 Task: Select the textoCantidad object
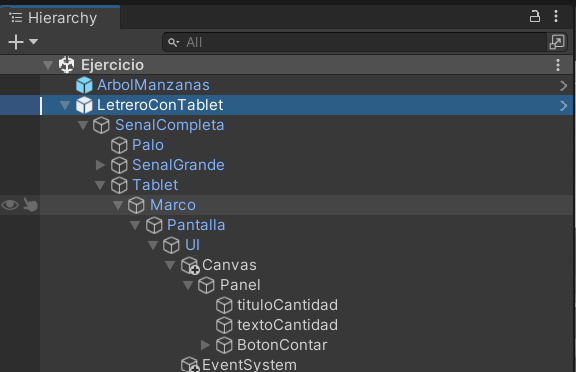coord(287,325)
